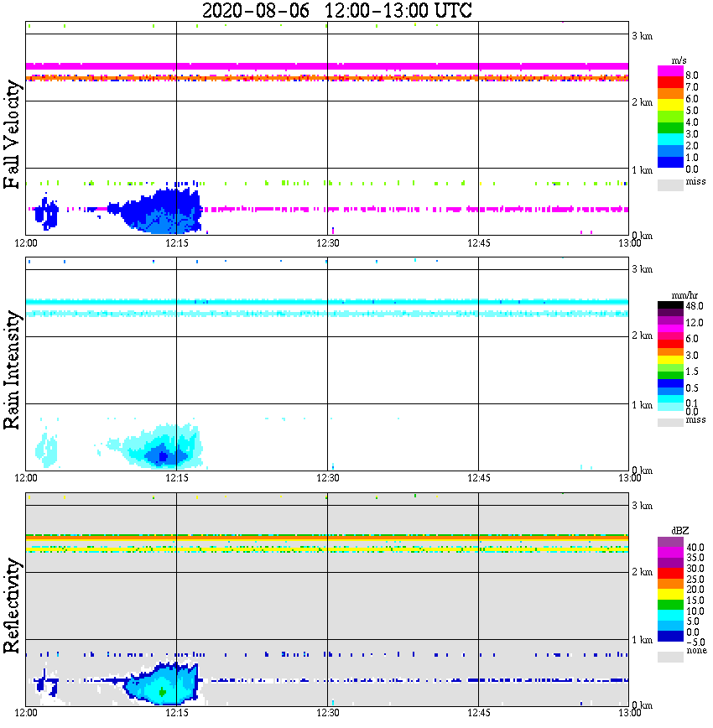Click the green spot in Reflectivity rain cell
The height and width of the screenshot is (728, 713).
162,692
